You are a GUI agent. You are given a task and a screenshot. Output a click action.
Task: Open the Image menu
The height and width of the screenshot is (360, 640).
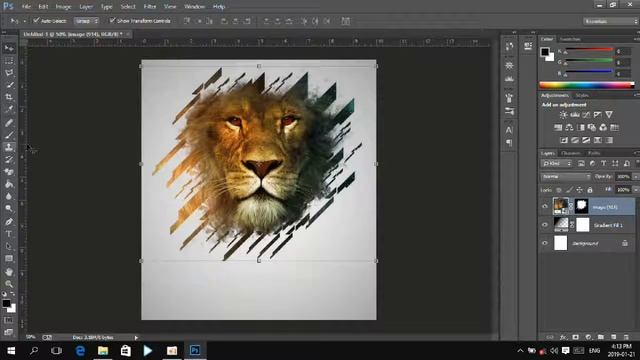(63, 7)
